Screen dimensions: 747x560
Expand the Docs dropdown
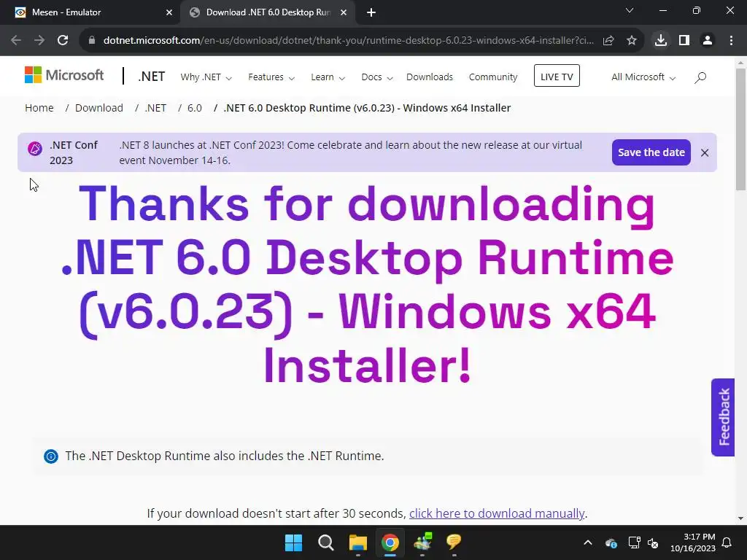377,77
